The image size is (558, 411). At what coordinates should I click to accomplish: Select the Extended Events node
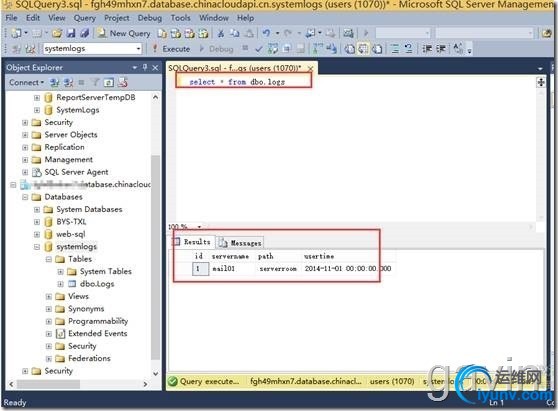pos(98,333)
